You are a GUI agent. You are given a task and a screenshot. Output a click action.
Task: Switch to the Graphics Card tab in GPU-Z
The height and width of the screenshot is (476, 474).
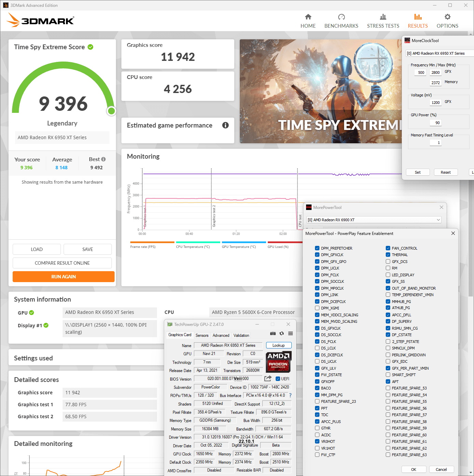click(x=180, y=335)
